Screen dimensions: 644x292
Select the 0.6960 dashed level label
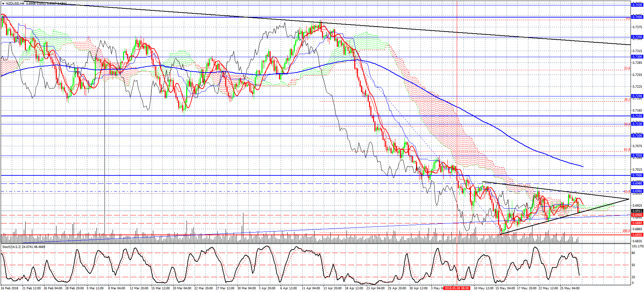637,191
